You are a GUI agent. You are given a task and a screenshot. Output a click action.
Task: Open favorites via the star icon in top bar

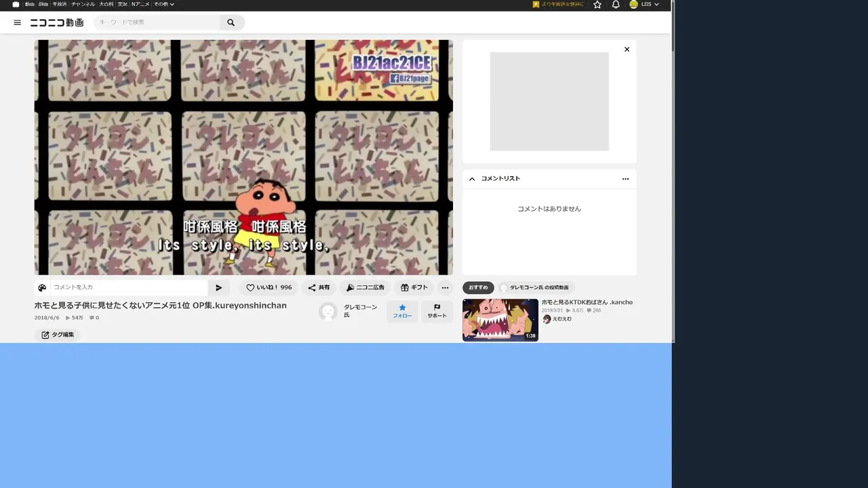pos(597,4)
